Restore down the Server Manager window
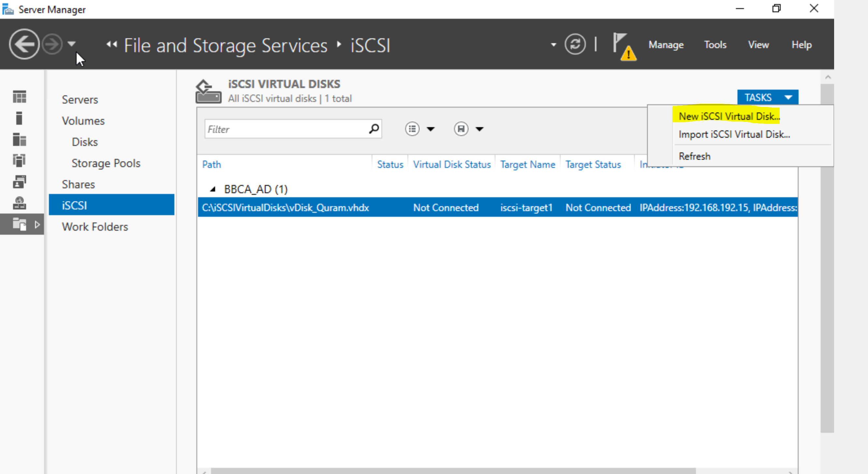Image resolution: width=868 pixels, height=474 pixels. pos(777,8)
